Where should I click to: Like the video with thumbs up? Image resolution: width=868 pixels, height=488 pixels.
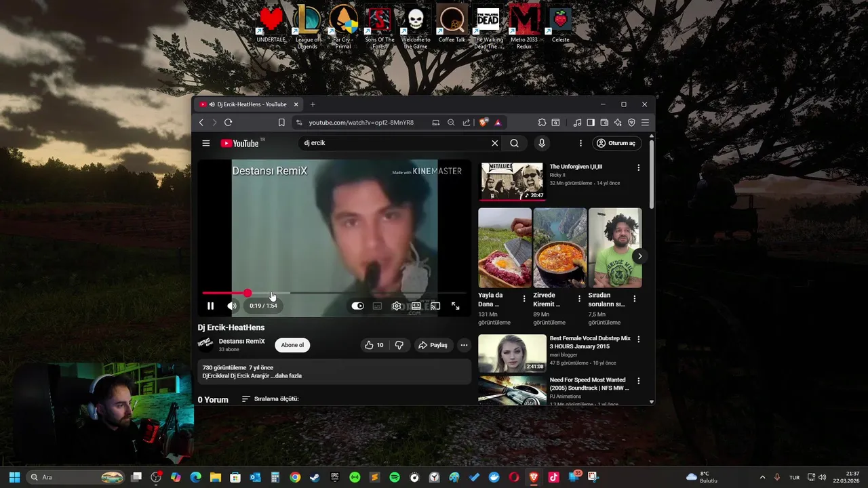pyautogui.click(x=374, y=345)
